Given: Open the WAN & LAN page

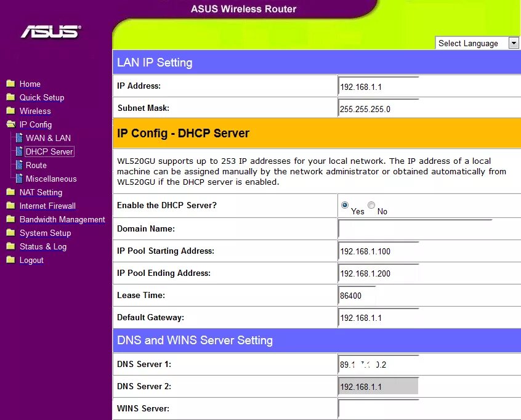Looking at the screenshot, I should pos(48,138).
